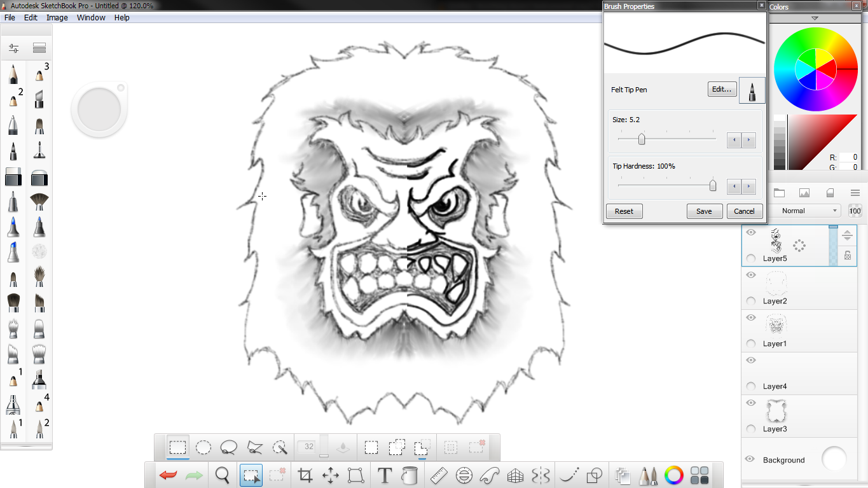Toggle visibility of the Background layer
Screen dimensions: 868x488
coord(750,459)
